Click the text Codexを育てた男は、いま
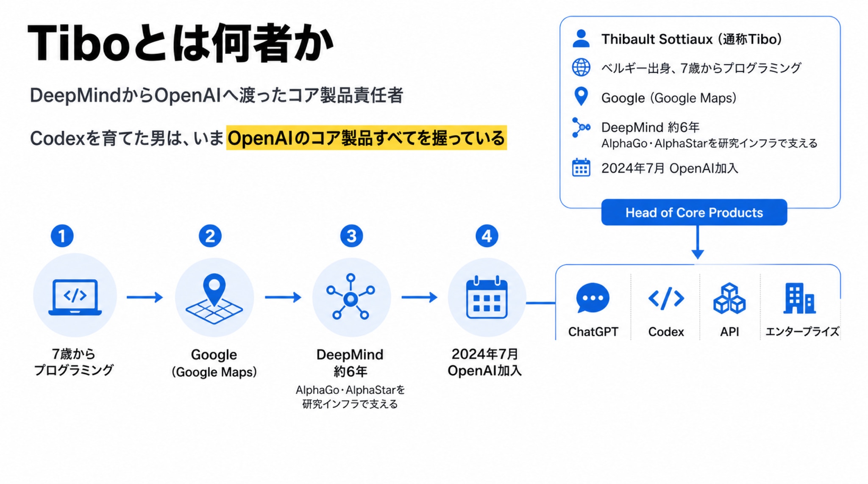This screenshot has height=484, width=868. [x=127, y=138]
